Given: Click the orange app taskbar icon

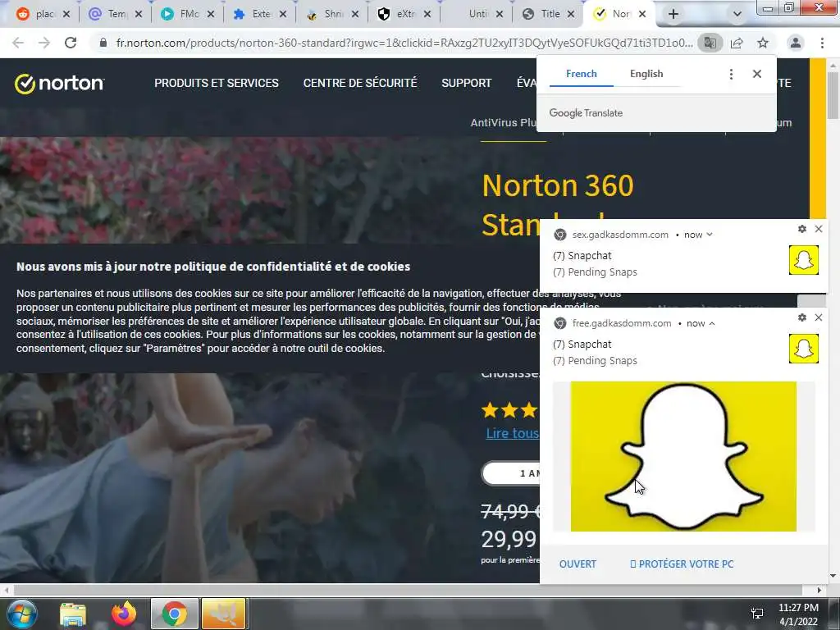Looking at the screenshot, I should 223,614.
